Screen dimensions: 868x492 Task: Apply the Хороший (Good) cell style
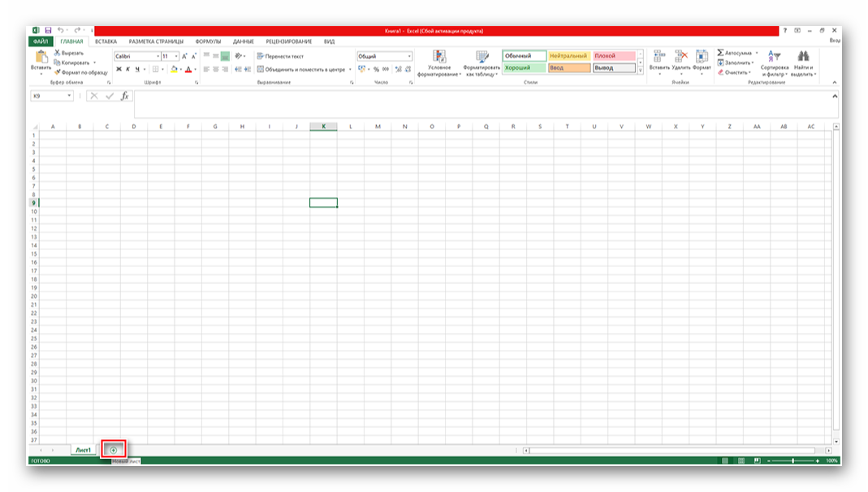[x=525, y=68]
